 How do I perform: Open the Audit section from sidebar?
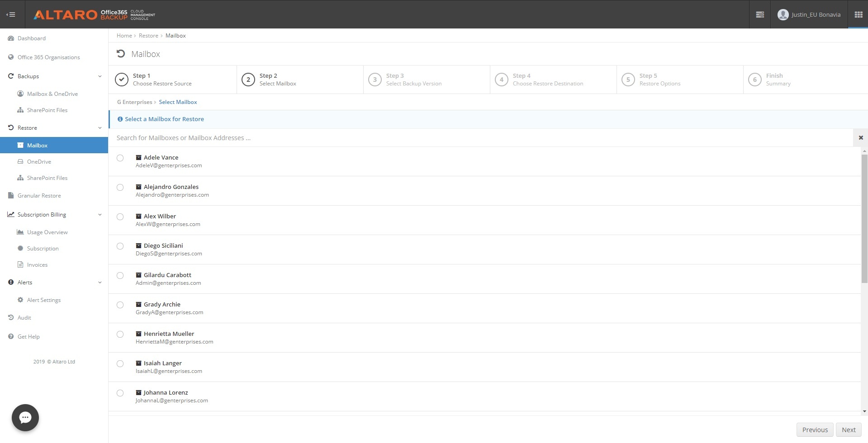[24, 317]
